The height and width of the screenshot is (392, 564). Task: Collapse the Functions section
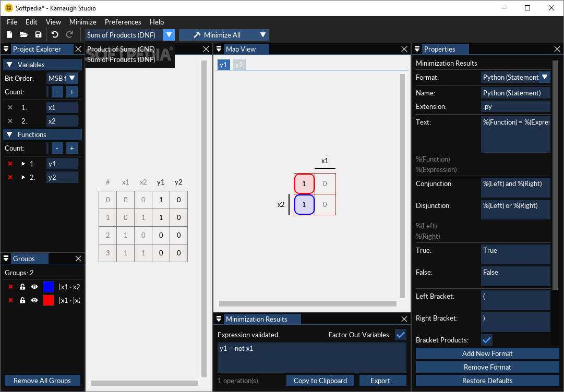10,134
